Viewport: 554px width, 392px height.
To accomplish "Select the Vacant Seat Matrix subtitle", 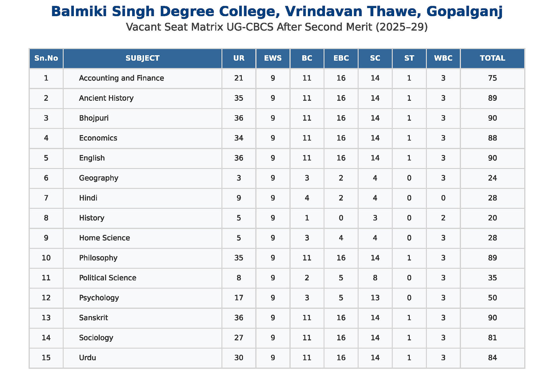I will (277, 27).
